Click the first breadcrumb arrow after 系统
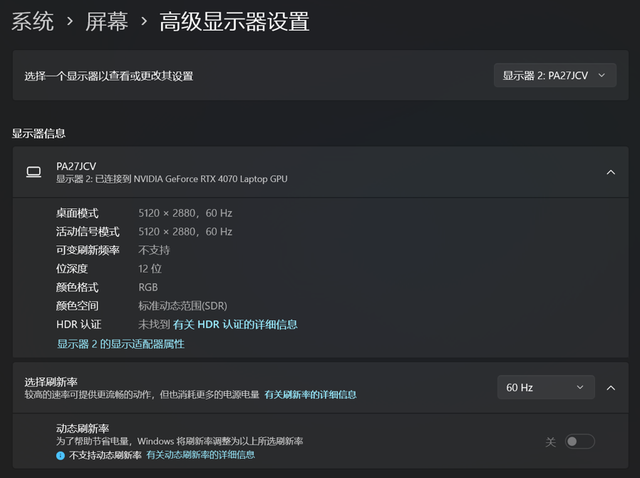This screenshot has width=640, height=478. point(70,21)
